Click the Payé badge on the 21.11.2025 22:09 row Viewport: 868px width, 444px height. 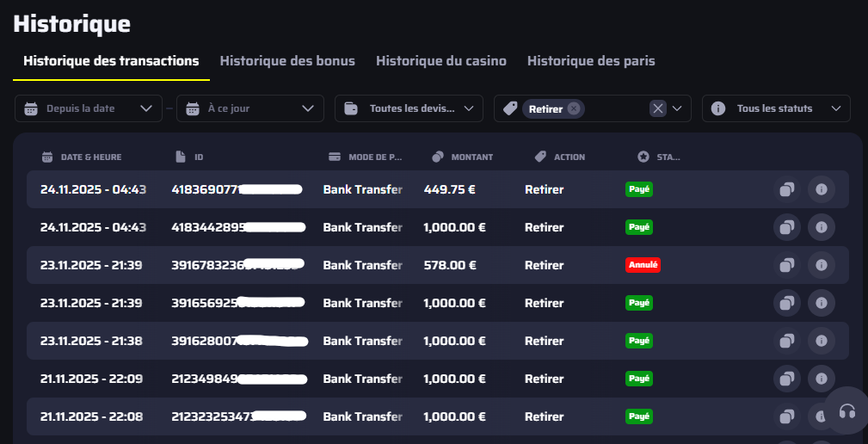coord(639,379)
